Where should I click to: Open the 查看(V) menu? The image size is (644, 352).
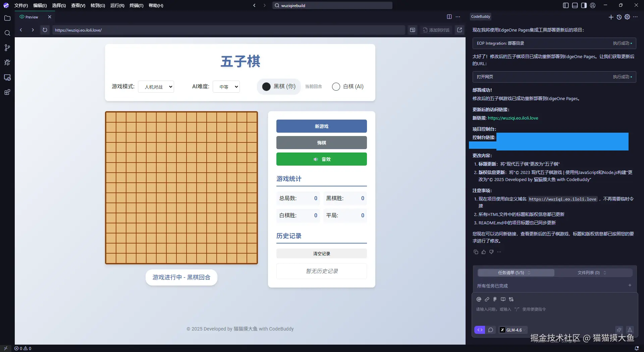pos(78,5)
